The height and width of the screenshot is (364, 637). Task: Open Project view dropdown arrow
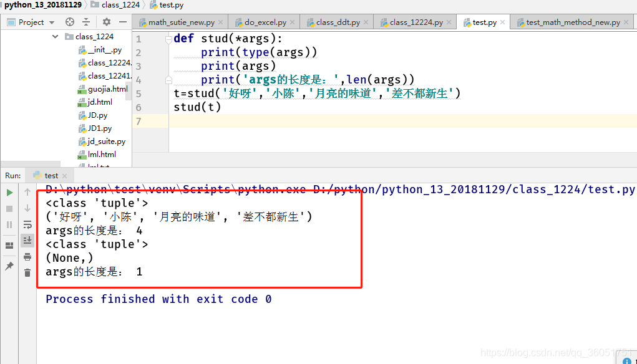click(52, 22)
